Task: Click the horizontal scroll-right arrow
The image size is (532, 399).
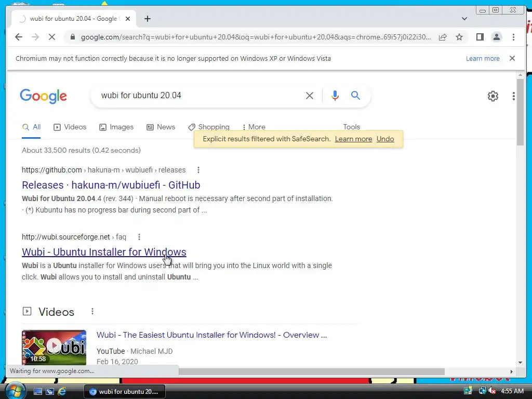Action: click(511, 371)
